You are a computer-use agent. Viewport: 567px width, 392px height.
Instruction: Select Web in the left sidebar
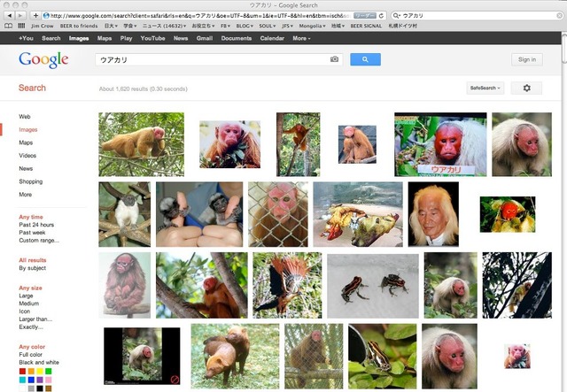coord(25,116)
